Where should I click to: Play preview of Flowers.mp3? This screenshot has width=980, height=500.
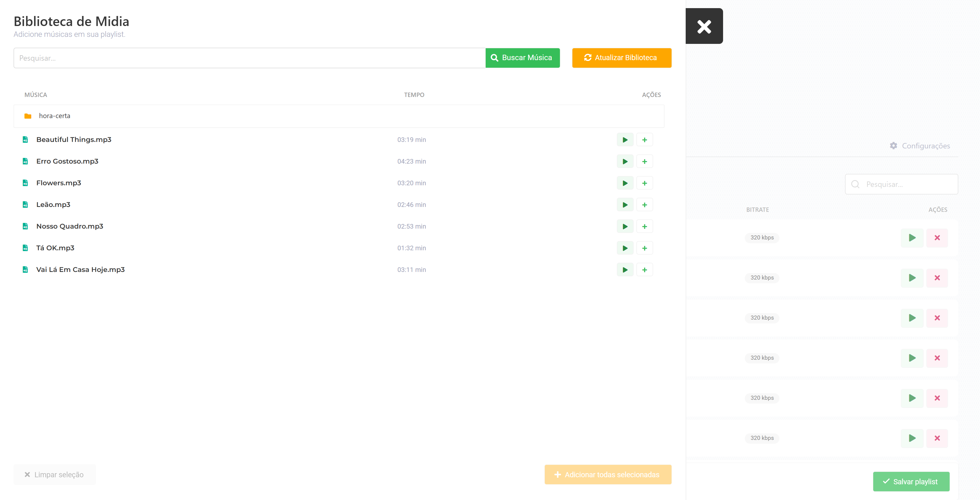click(x=625, y=183)
